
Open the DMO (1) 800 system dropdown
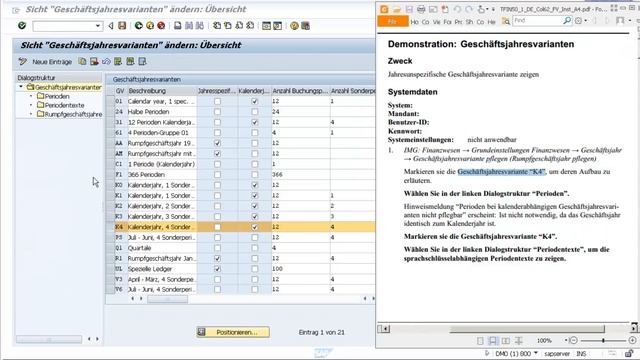pyautogui.click(x=536, y=353)
